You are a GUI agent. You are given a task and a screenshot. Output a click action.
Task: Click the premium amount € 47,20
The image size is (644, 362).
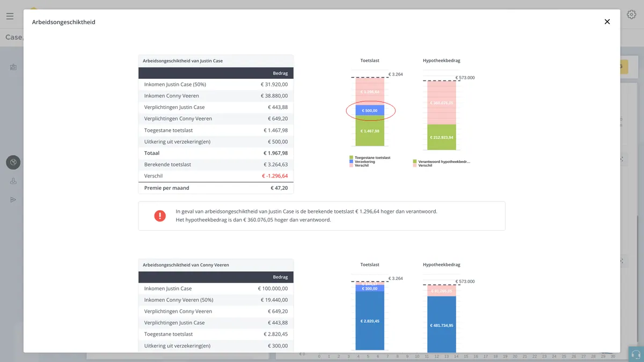(279, 188)
